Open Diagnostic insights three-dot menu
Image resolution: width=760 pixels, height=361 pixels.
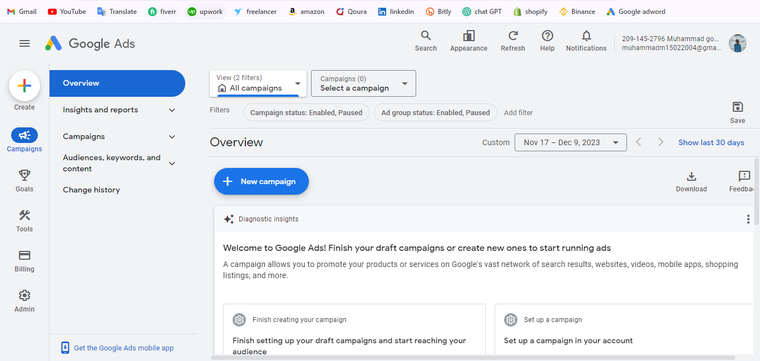coord(748,220)
